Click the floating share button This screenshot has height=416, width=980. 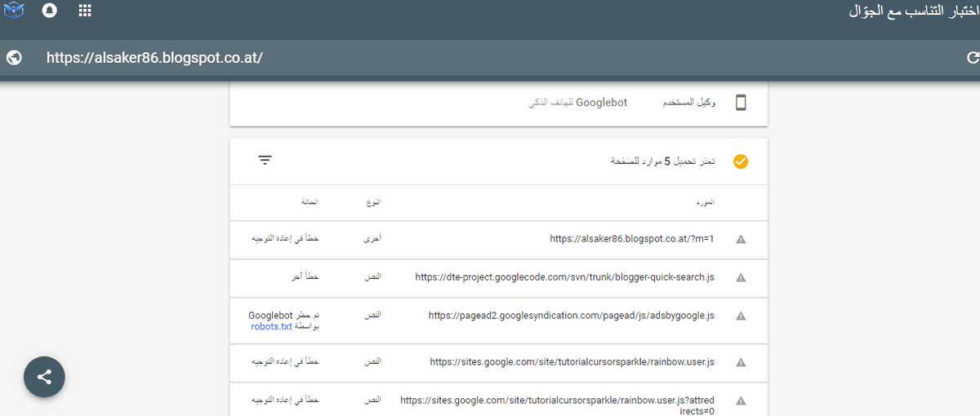pyautogui.click(x=44, y=377)
